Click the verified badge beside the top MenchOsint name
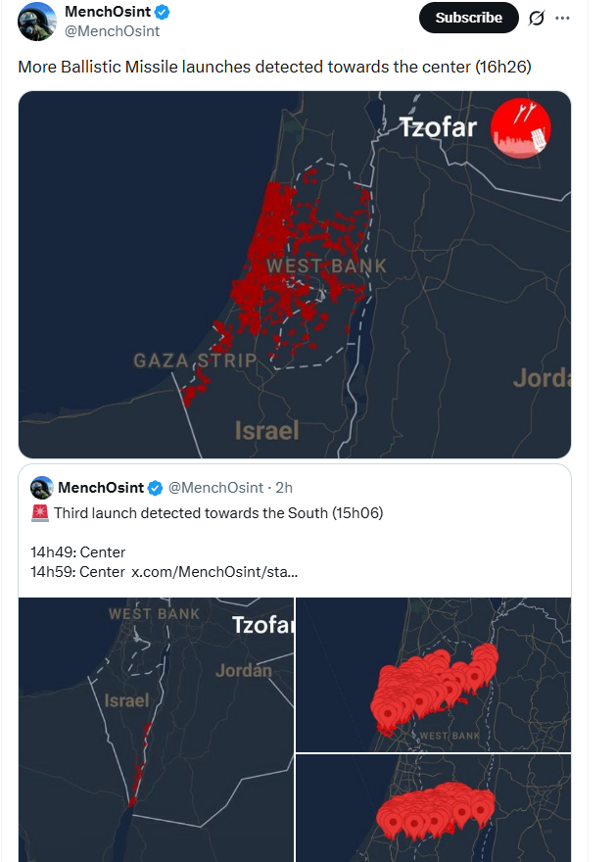The height and width of the screenshot is (862, 616). (x=163, y=13)
